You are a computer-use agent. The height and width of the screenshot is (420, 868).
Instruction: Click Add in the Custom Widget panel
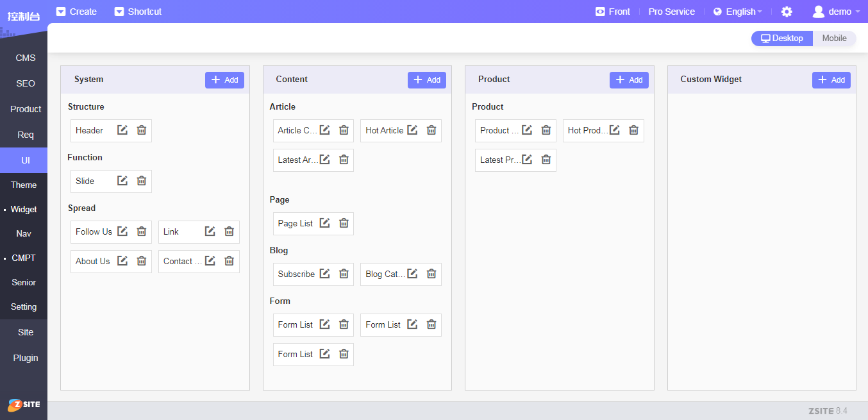pos(831,80)
